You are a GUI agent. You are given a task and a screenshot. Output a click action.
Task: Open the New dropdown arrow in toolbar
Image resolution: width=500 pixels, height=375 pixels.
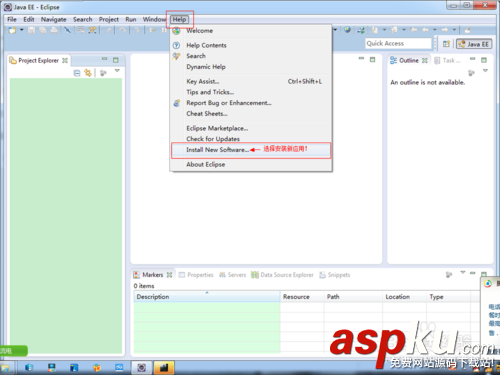[22, 30]
